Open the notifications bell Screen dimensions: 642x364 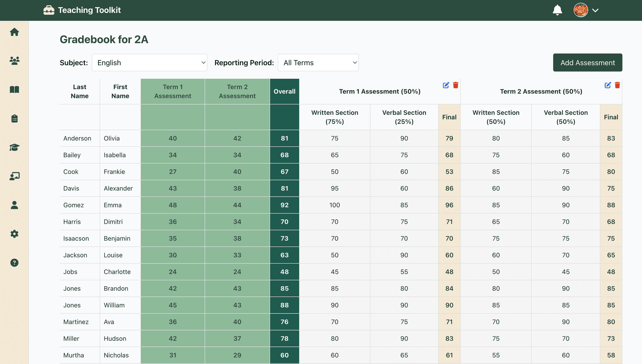tap(557, 10)
